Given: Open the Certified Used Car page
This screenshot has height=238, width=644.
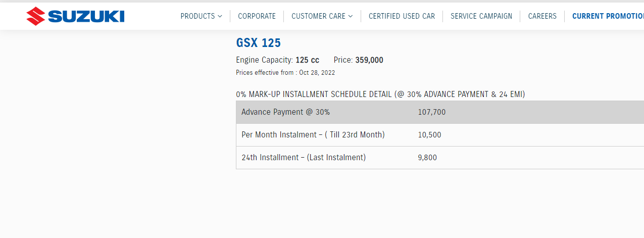Looking at the screenshot, I should pos(402,16).
